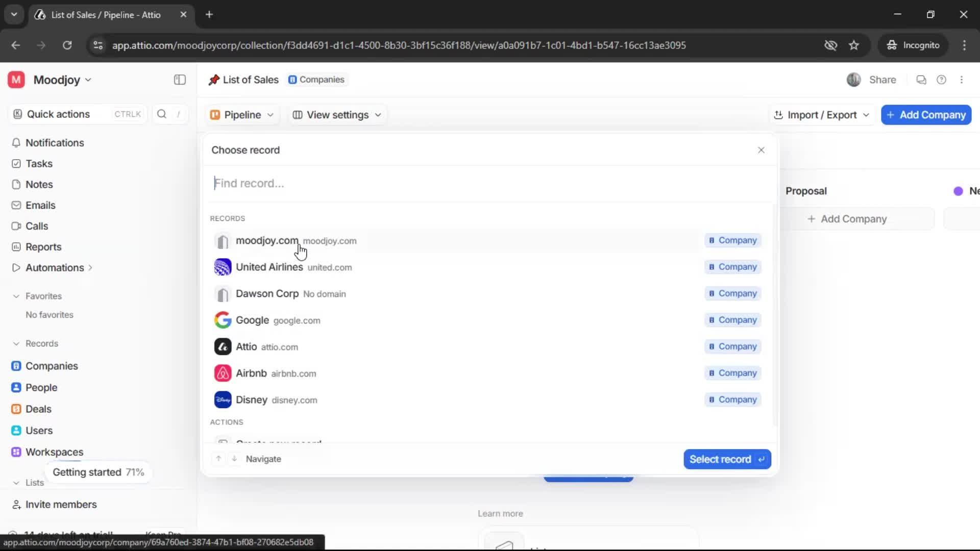
Task: Open Reports in the sidebar
Action: (x=43, y=246)
